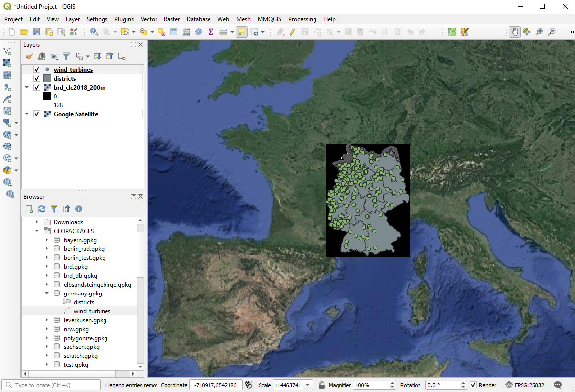
Task: Open the Processing menu
Action: tap(302, 19)
